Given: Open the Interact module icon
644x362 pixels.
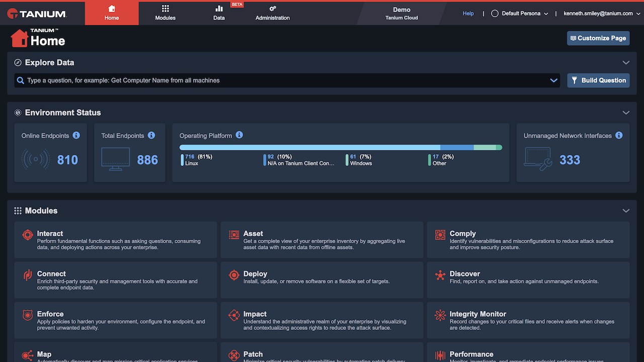Looking at the screenshot, I should pos(28,235).
